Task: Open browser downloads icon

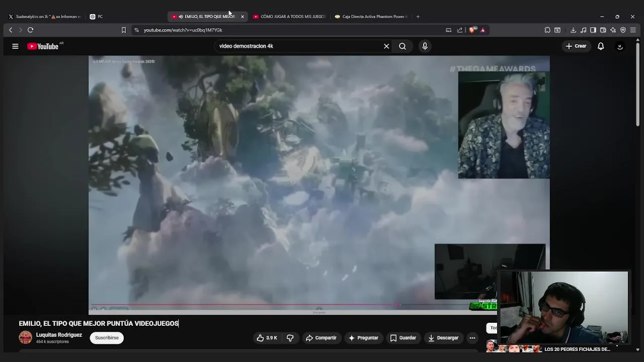Action: [573, 30]
